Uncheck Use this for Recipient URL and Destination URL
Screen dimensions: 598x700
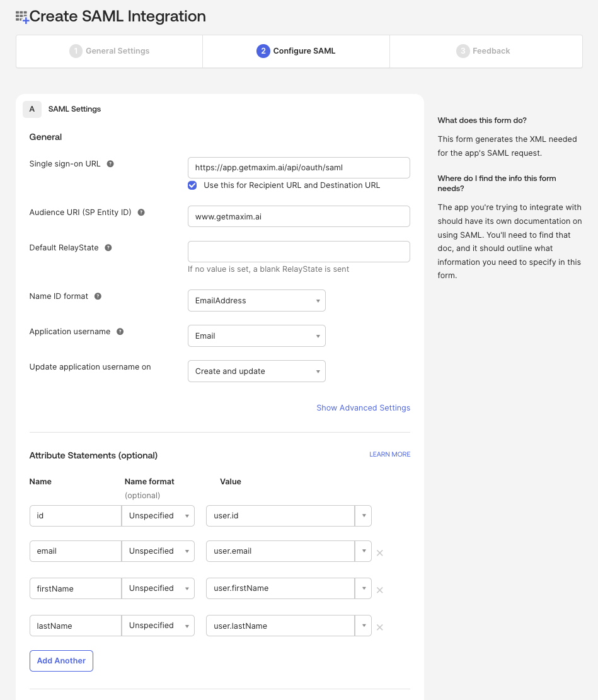pos(192,185)
